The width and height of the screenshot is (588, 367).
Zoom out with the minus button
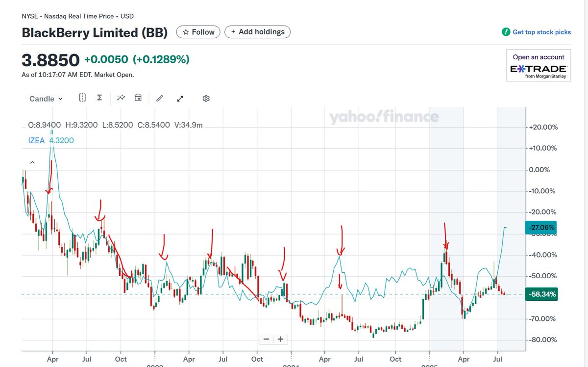[x=266, y=339]
